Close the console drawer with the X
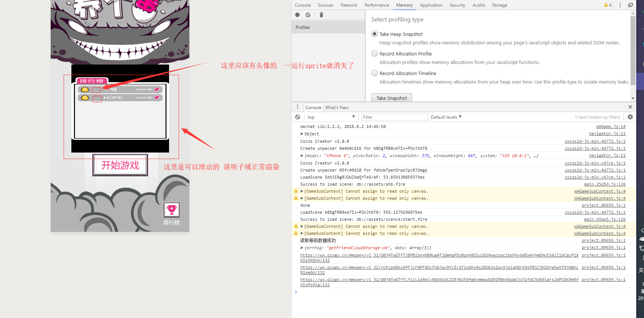 click(630, 107)
